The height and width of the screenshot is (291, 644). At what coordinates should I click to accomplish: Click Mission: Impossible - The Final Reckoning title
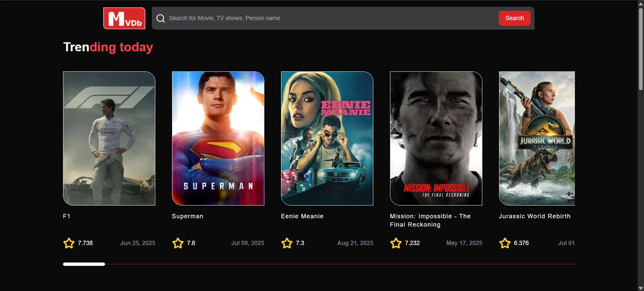pyautogui.click(x=430, y=220)
